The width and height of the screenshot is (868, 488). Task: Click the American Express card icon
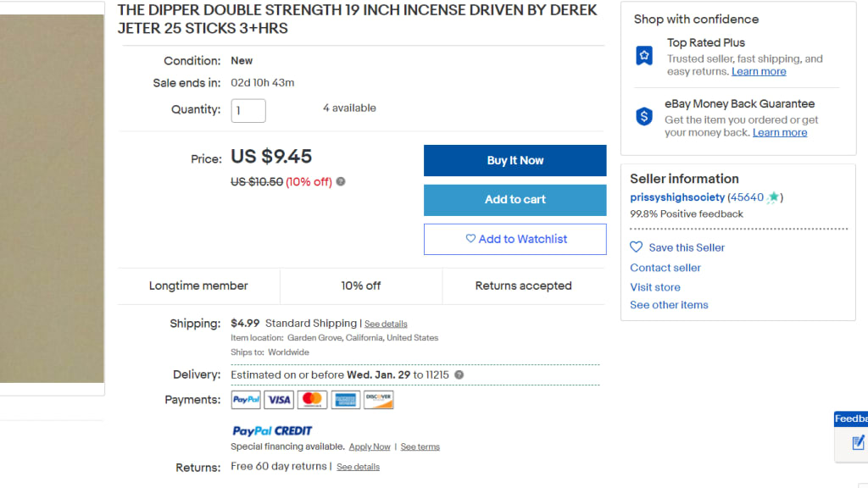point(345,400)
